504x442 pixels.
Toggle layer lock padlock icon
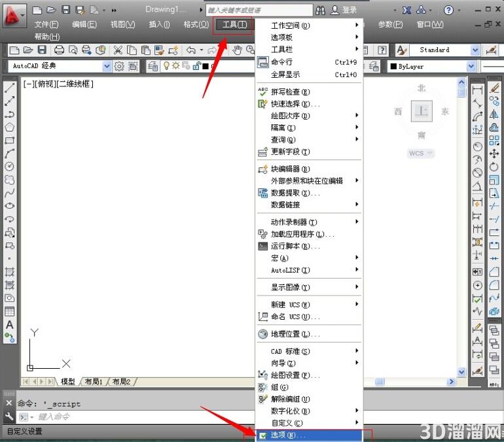pos(196,66)
